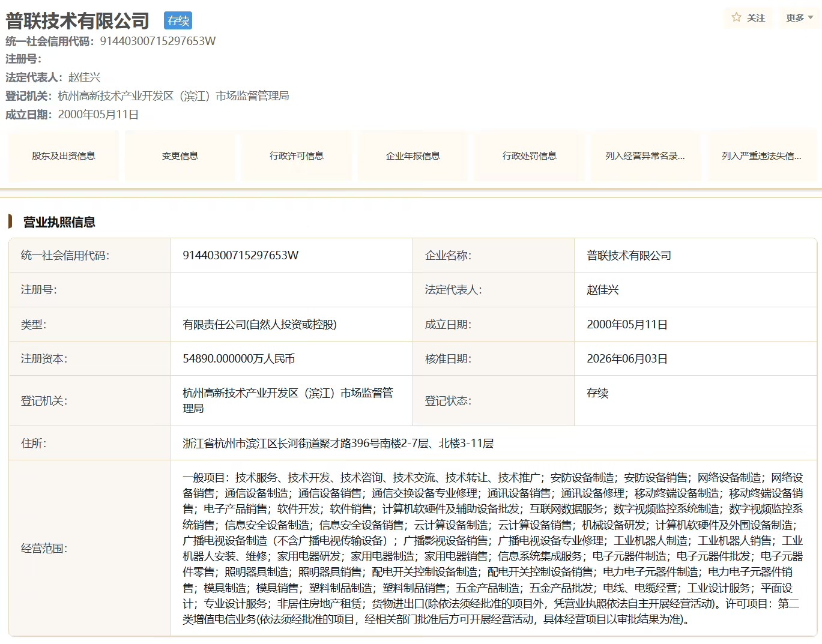The height and width of the screenshot is (644, 822).
Task: Open the 行政处罚信息 tab
Action: [x=530, y=156]
